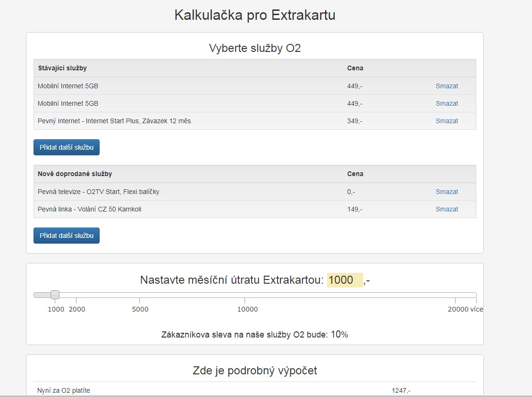Select the Pevný internet Start Plus row name

click(115, 121)
